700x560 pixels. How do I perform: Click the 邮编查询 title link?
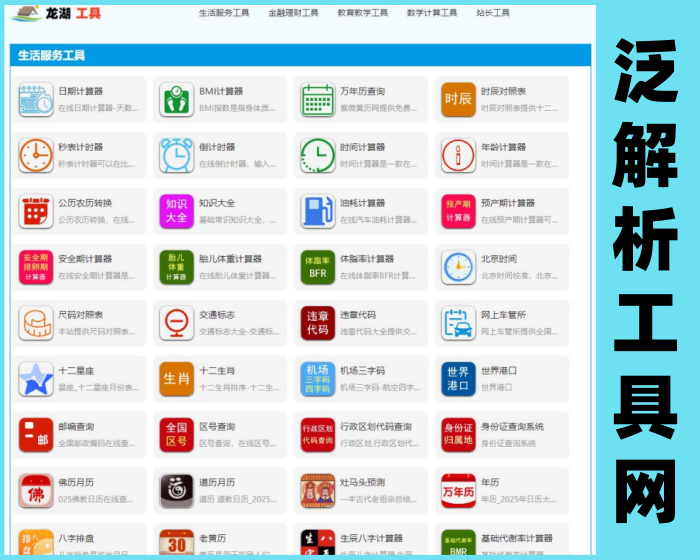pyautogui.click(x=76, y=427)
